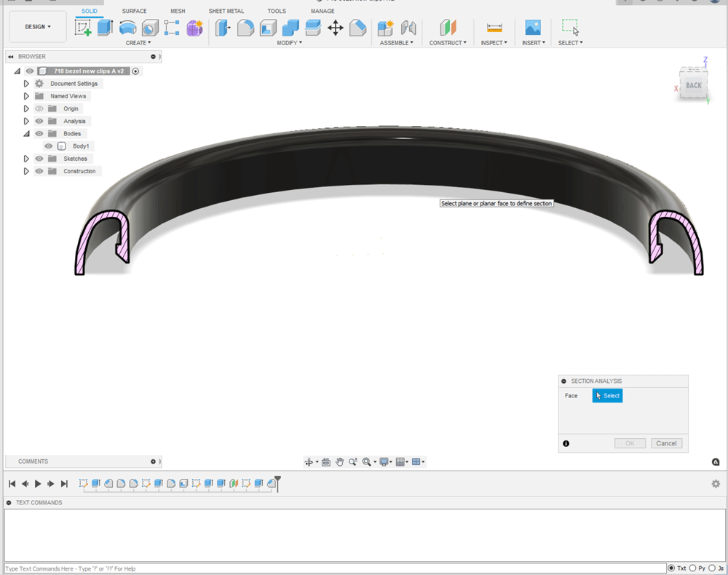This screenshot has height=575, width=728.
Task: Click the ViewCube BACK face
Action: point(693,85)
